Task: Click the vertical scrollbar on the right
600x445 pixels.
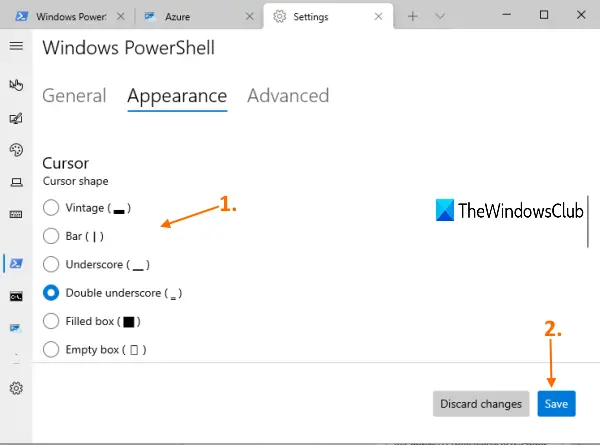Action: (588, 221)
